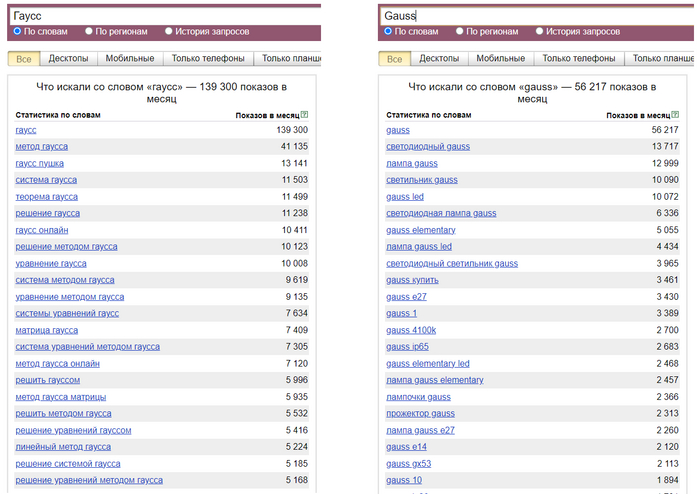Open the «метод гаусса» keyword link
The width and height of the screenshot is (700, 494).
42,147
